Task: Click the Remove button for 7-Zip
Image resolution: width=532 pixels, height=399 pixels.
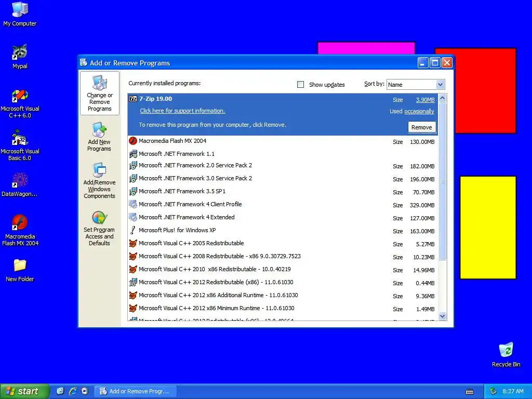Action: coord(422,127)
